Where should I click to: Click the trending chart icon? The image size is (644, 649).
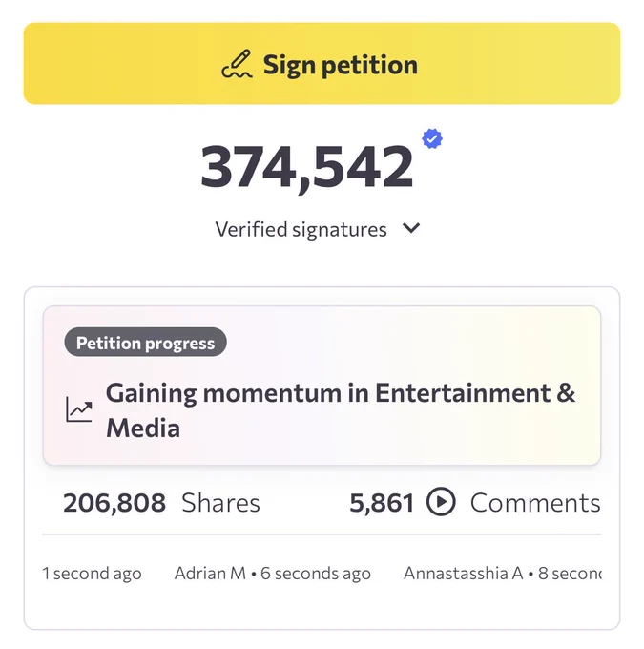pyautogui.click(x=79, y=409)
